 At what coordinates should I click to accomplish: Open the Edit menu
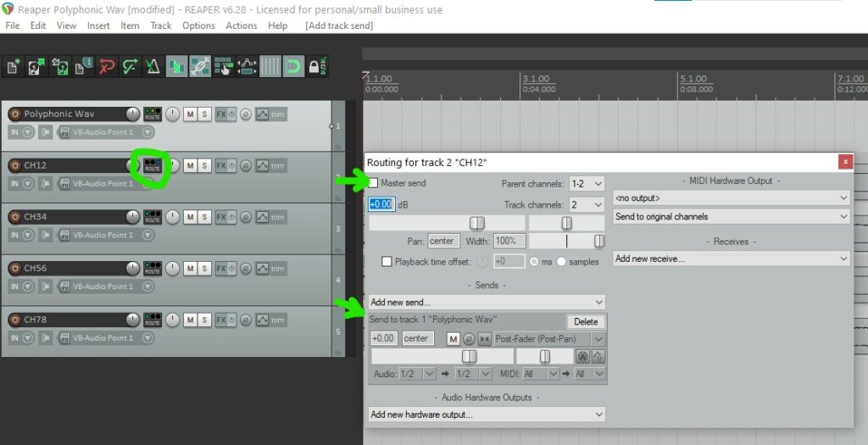coord(38,25)
